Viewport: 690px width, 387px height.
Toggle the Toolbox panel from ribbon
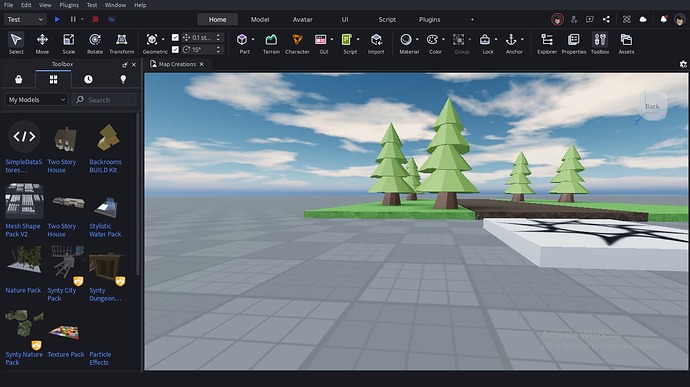[x=600, y=43]
